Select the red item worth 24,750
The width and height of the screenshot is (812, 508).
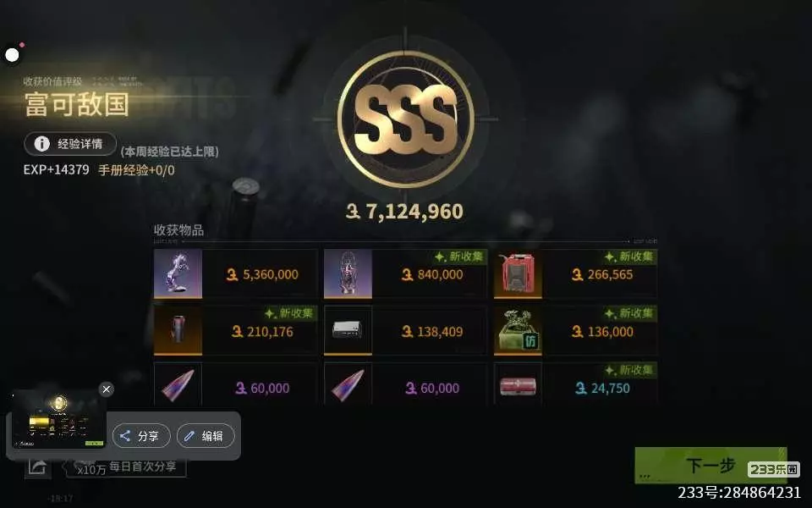pos(575,384)
